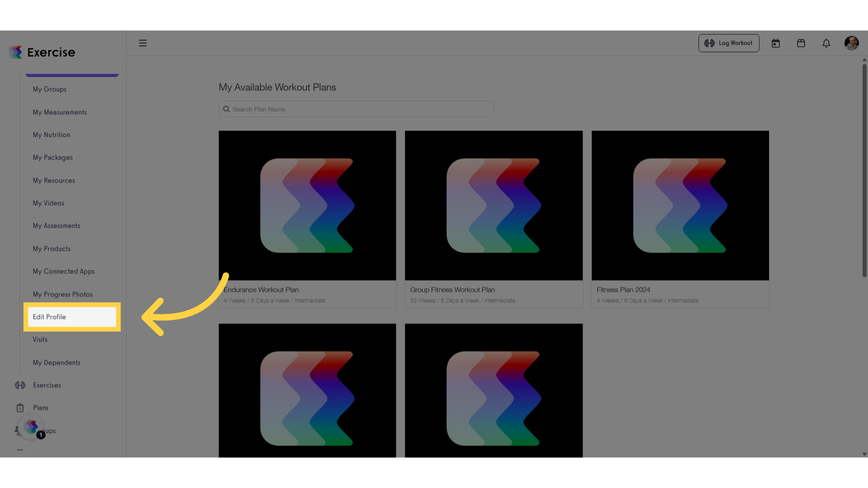Open My Measurements in sidebar
868x488 pixels.
[60, 112]
